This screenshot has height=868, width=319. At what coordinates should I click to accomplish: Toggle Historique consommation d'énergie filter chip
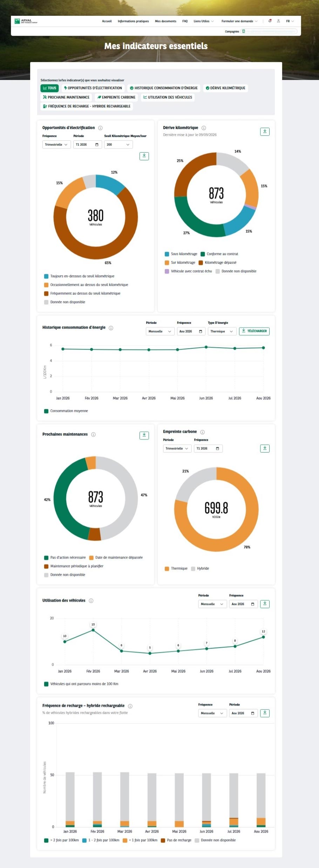[164, 88]
